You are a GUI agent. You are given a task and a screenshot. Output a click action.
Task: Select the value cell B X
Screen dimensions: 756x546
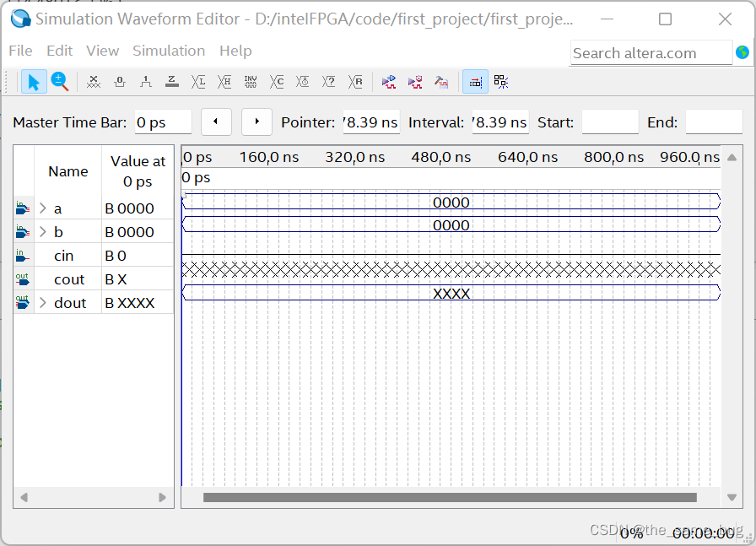point(138,278)
